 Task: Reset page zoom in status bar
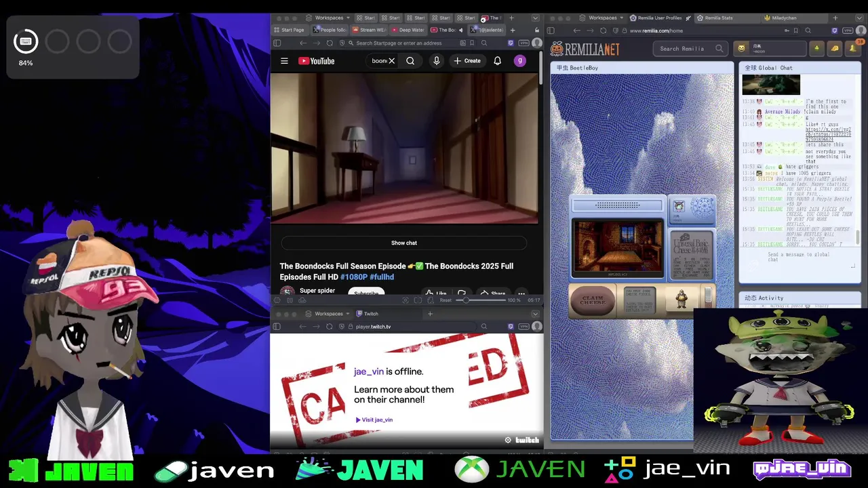(x=446, y=300)
